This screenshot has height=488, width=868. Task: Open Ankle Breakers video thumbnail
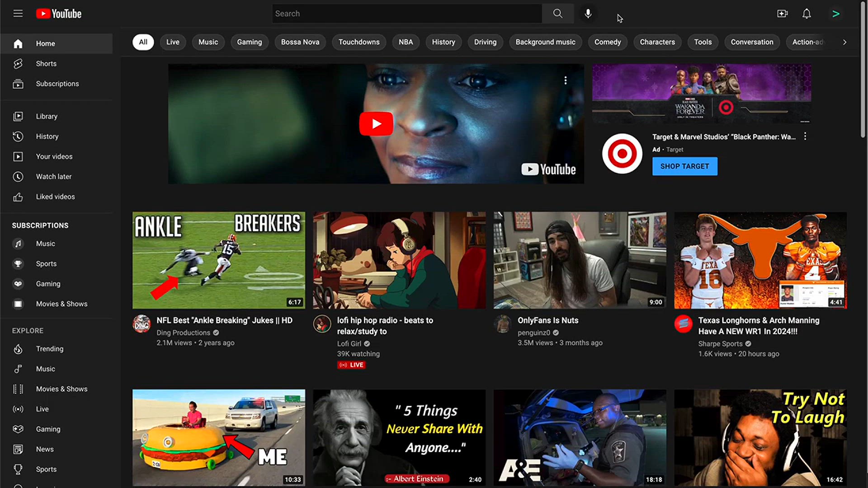click(x=219, y=260)
